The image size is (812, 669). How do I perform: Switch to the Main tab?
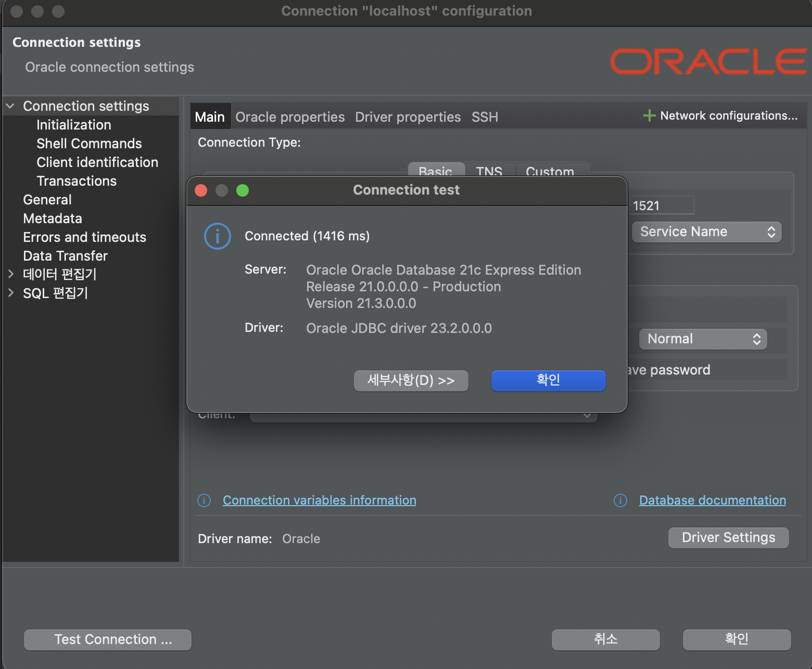click(x=210, y=117)
